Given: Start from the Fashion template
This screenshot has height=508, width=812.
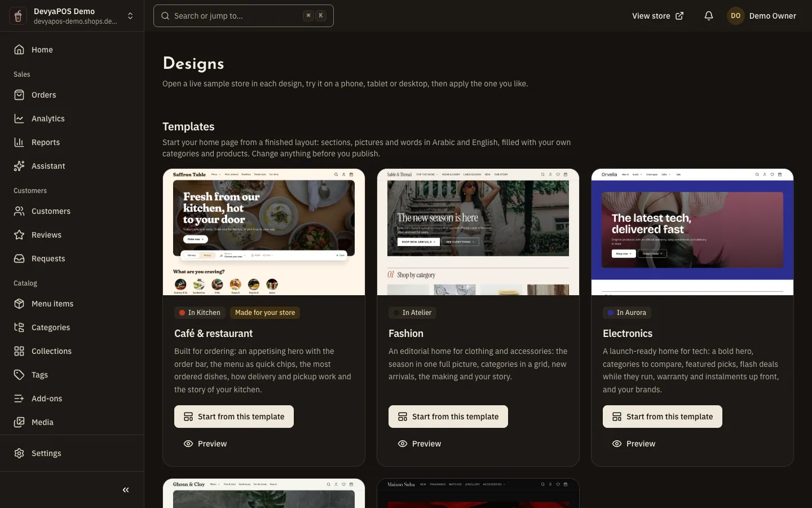Looking at the screenshot, I should pyautogui.click(x=448, y=417).
